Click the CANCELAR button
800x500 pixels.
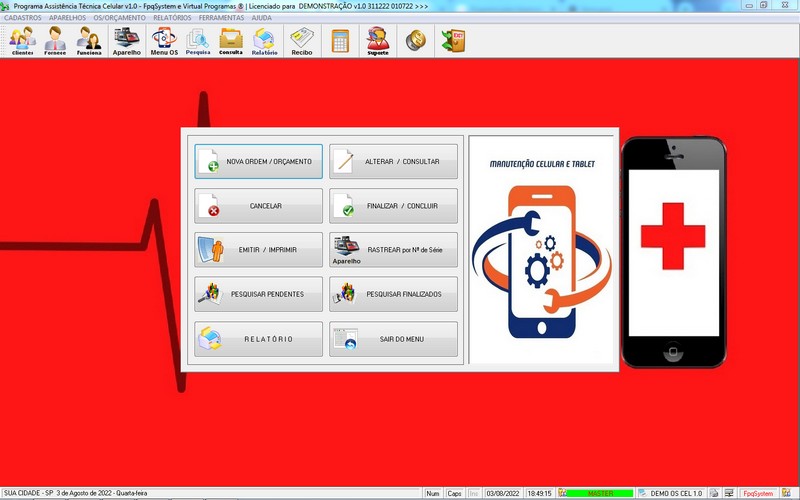(258, 206)
